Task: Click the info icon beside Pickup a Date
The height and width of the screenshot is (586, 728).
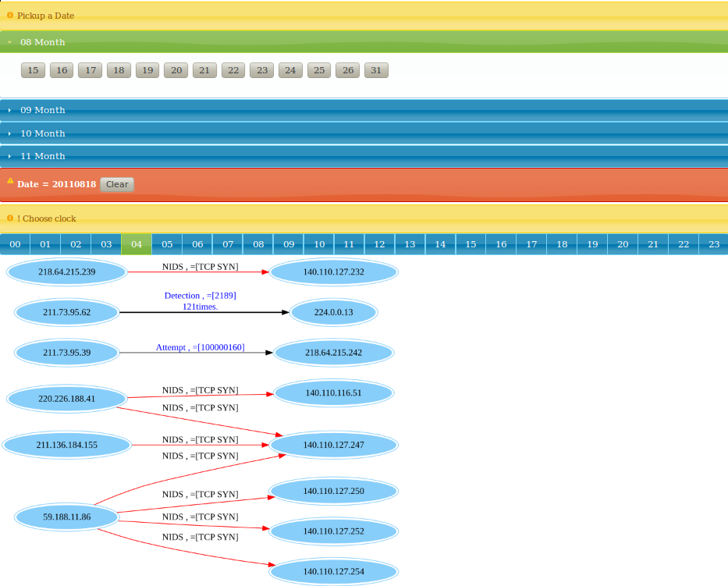Action: pos(9,16)
